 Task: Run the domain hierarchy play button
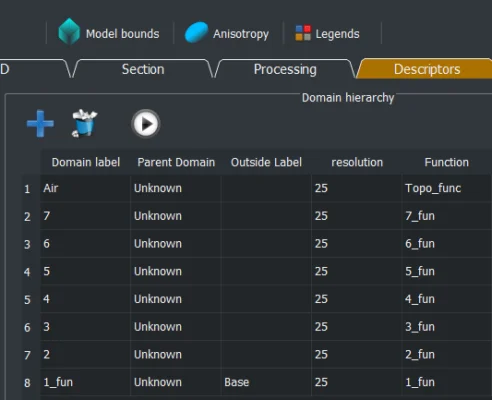point(146,124)
